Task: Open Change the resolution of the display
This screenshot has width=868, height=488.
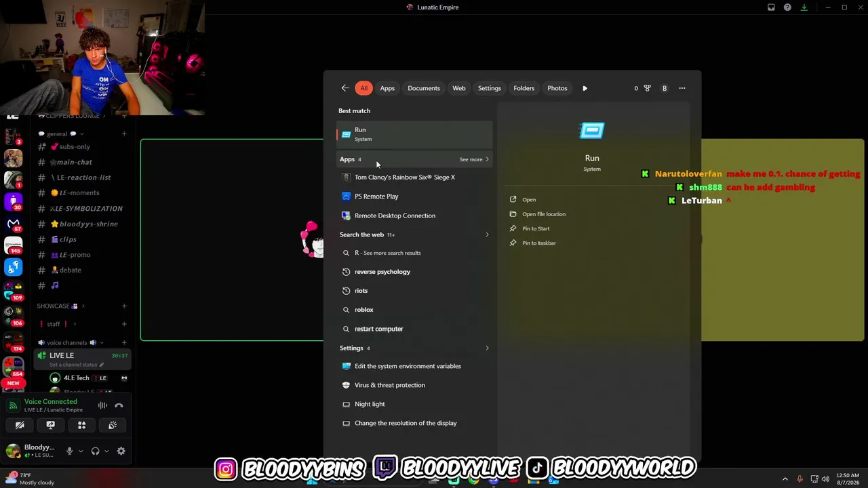Action: pyautogui.click(x=414, y=423)
